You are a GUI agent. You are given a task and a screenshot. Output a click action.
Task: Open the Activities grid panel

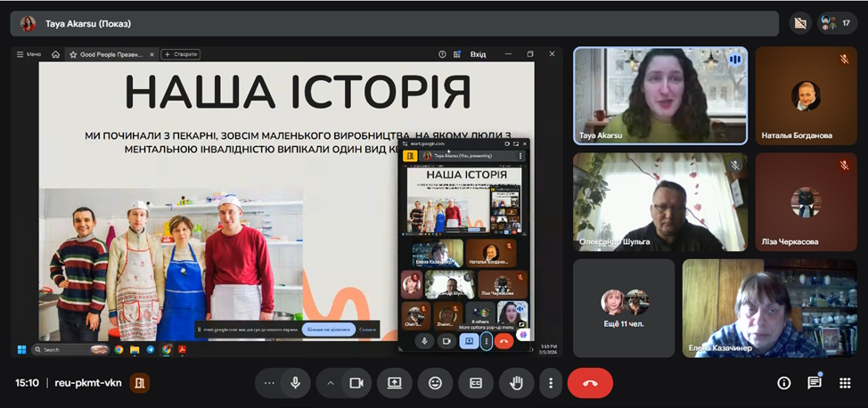(844, 383)
